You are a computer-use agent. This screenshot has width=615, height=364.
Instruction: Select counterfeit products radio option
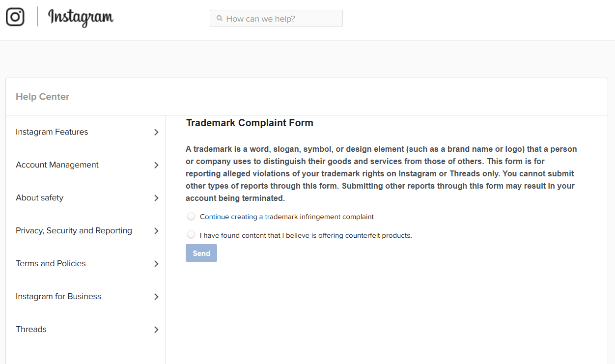(191, 235)
